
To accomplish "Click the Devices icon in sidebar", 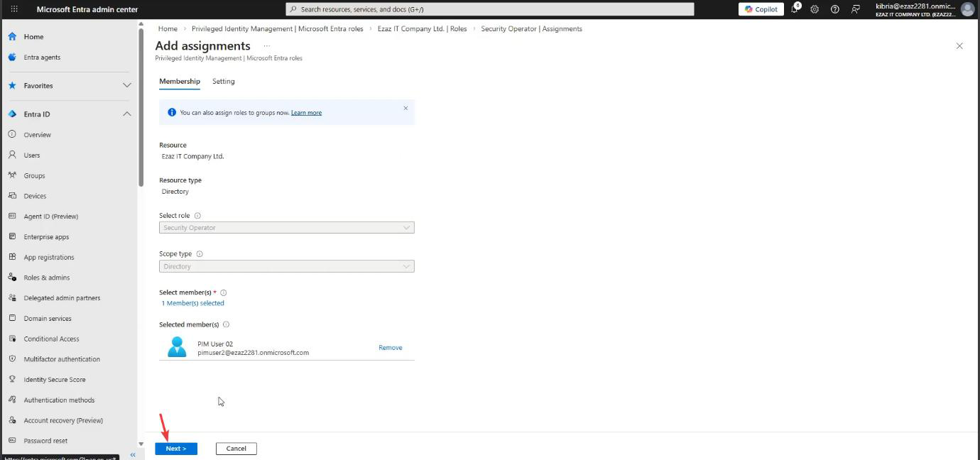I will coord(12,195).
